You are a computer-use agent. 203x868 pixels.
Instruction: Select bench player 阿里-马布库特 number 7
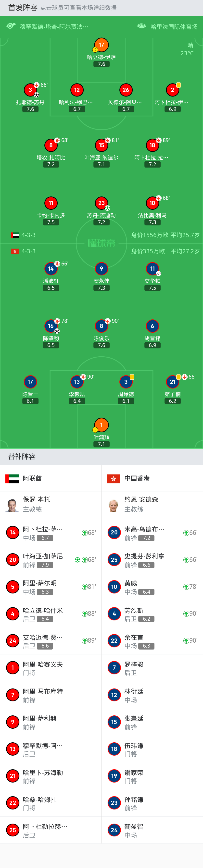51,695
